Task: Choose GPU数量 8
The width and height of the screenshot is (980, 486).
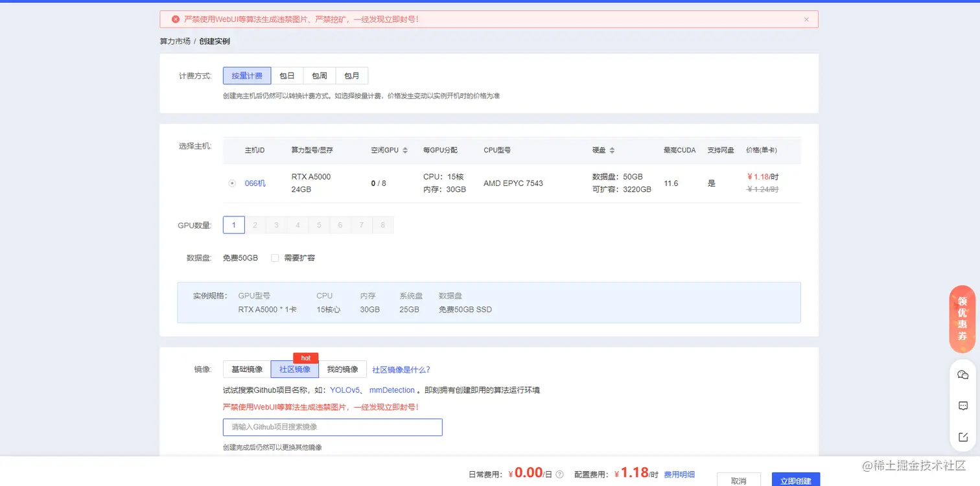Action: pyautogui.click(x=383, y=225)
